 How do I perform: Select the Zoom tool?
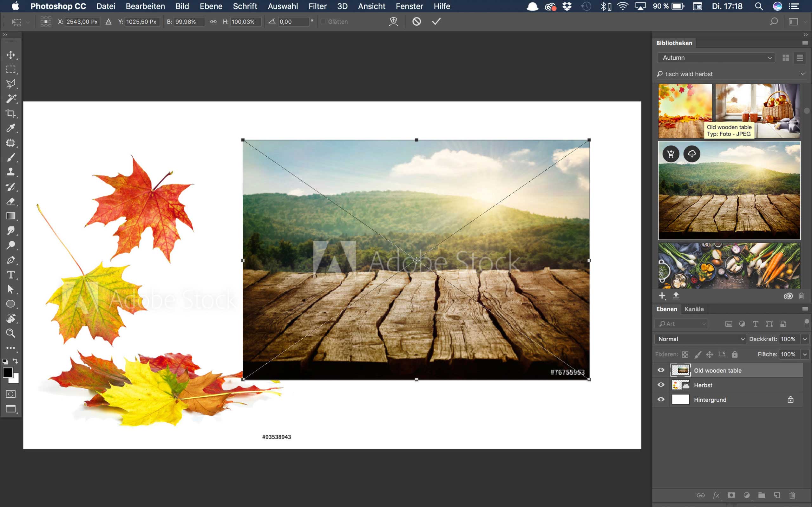(11, 333)
